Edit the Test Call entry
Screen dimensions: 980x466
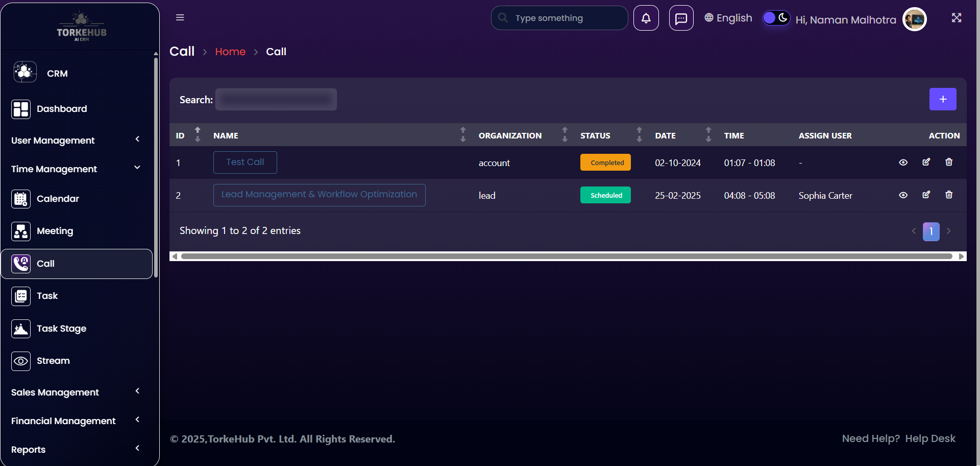pos(926,162)
